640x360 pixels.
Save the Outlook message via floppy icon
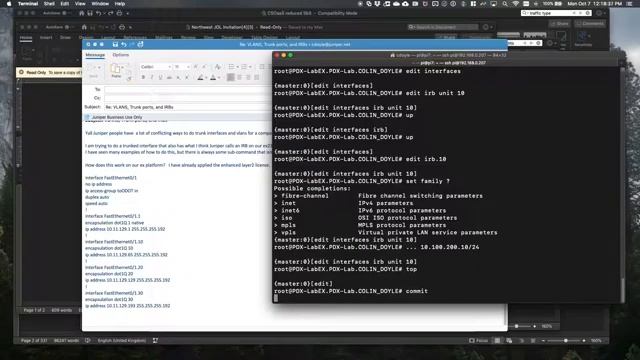[x=115, y=44]
